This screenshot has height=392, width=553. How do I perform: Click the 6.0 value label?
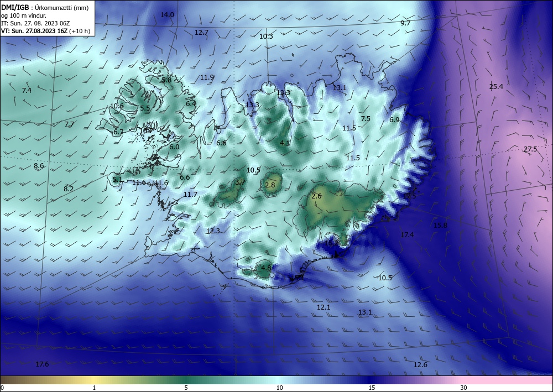tap(174, 147)
